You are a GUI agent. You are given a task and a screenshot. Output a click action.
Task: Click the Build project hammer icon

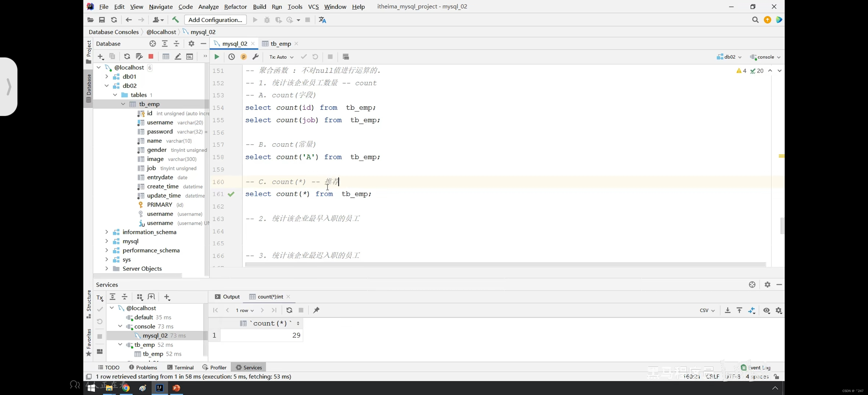(176, 20)
